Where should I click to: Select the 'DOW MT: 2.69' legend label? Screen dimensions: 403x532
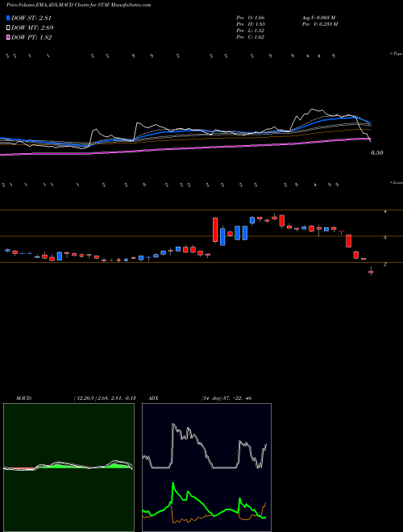click(x=32, y=27)
